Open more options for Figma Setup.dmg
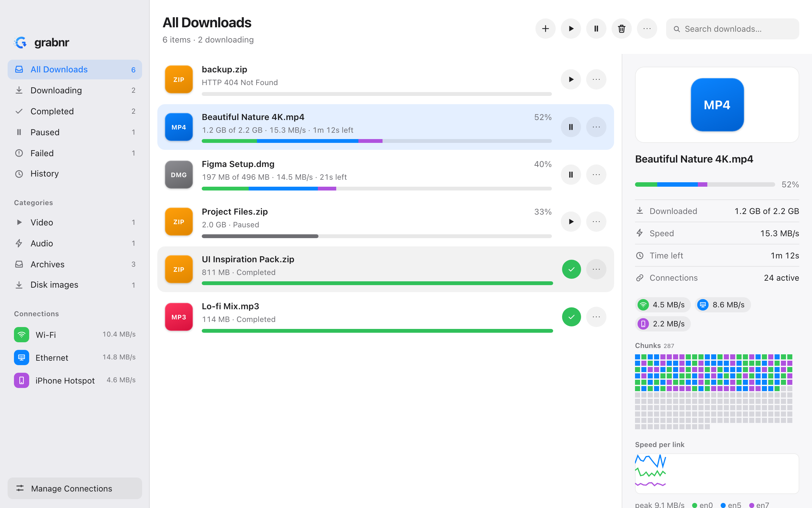Screen dimensions: 812x508 pos(596,175)
